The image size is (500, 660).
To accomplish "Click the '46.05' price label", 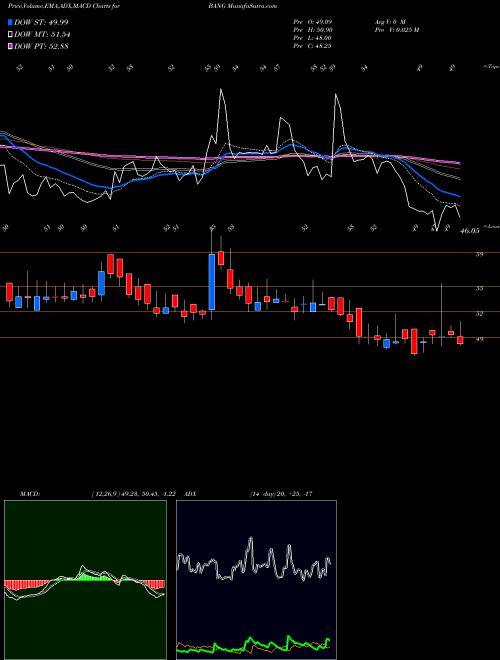I will pos(470,231).
